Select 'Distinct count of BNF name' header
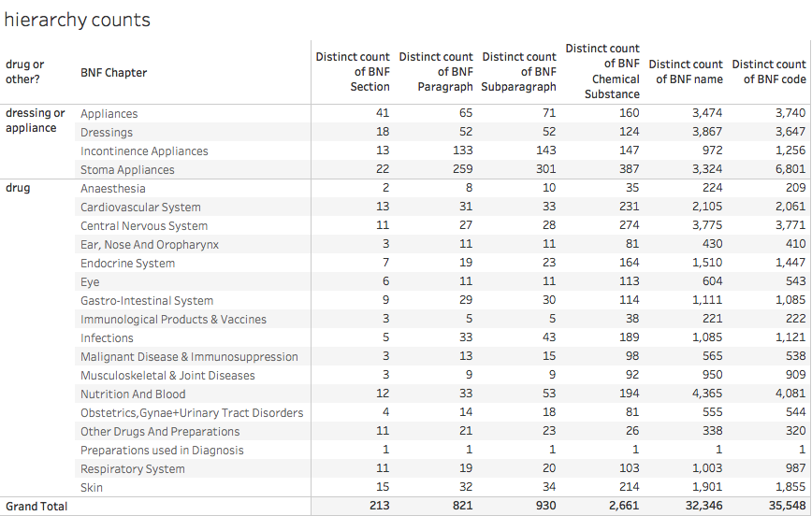Viewport: 812px width, 516px height. [685, 71]
